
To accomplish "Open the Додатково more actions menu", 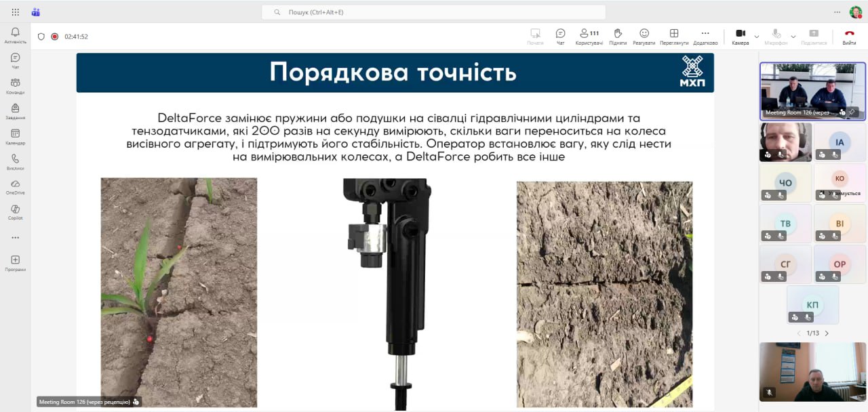I will [x=705, y=36].
